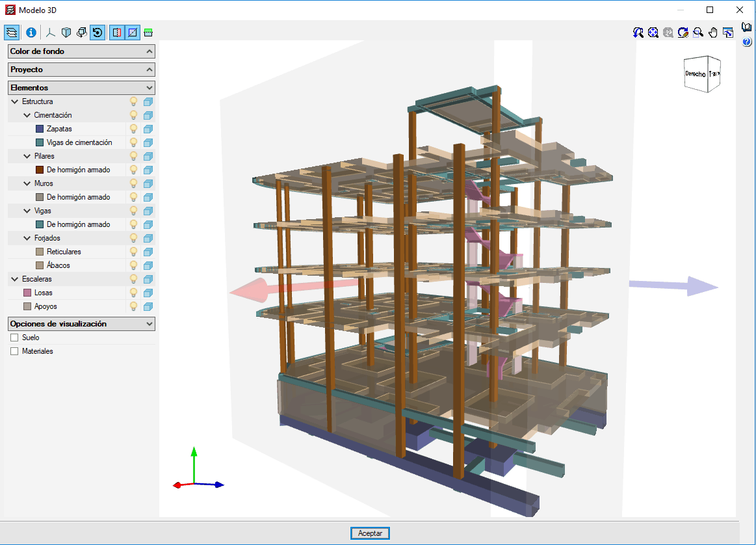Collapse the Muros tree node
Image resolution: width=756 pixels, height=545 pixels.
[27, 183]
